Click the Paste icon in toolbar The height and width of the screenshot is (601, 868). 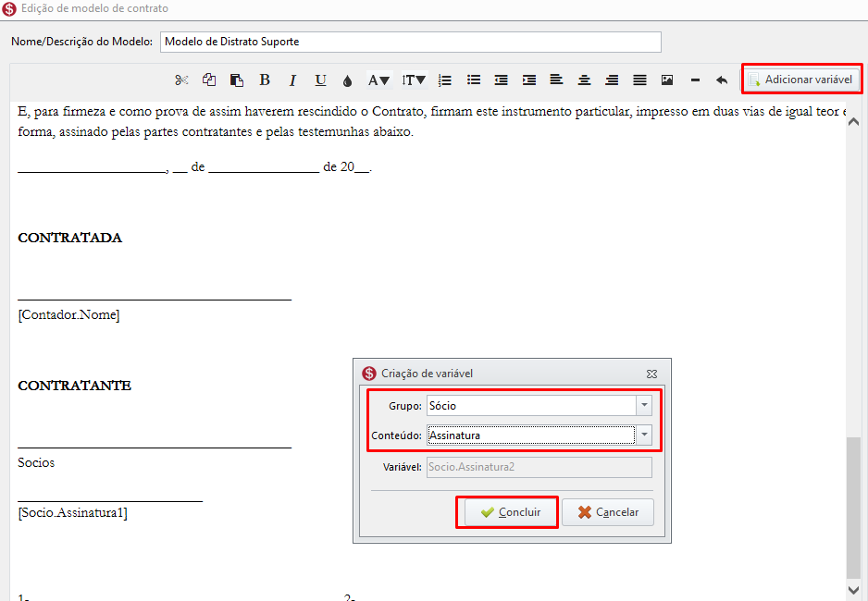pyautogui.click(x=236, y=80)
